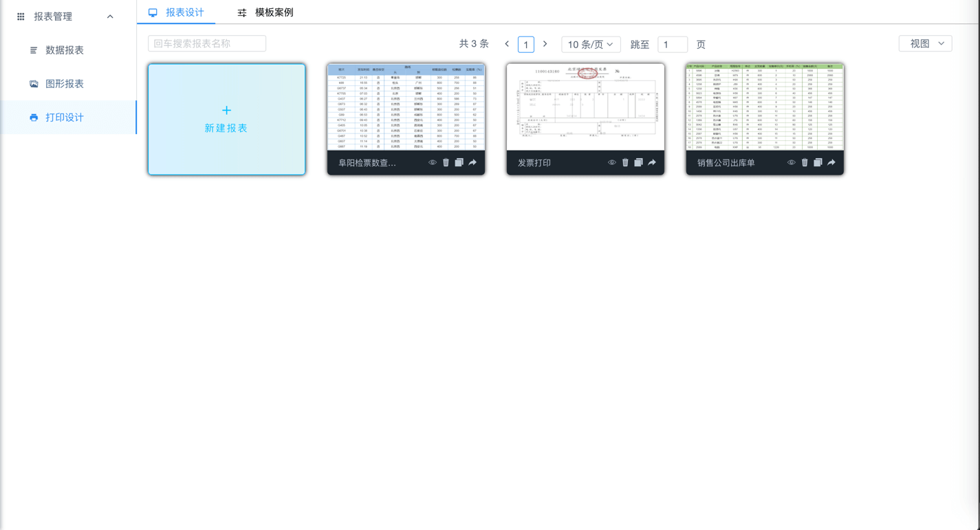Image resolution: width=980 pixels, height=530 pixels.
Task: Collapse the 报表管理 menu chevron
Action: (x=110, y=16)
